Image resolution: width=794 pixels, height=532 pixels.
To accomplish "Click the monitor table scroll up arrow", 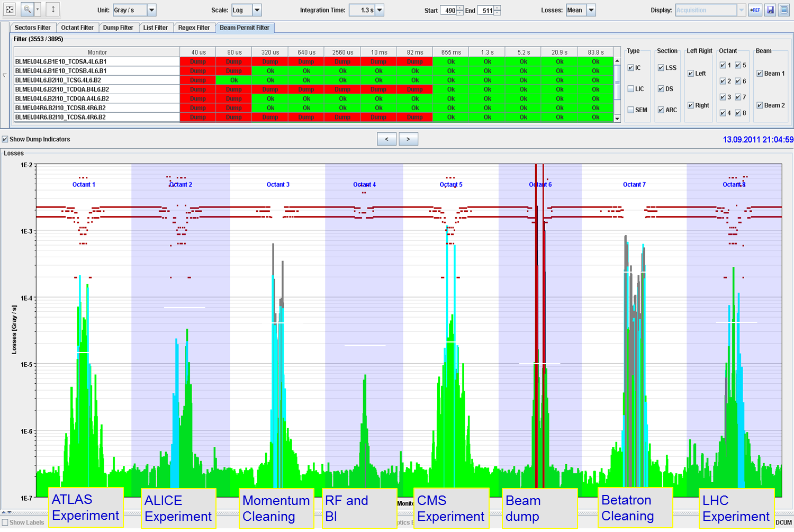I will point(617,61).
